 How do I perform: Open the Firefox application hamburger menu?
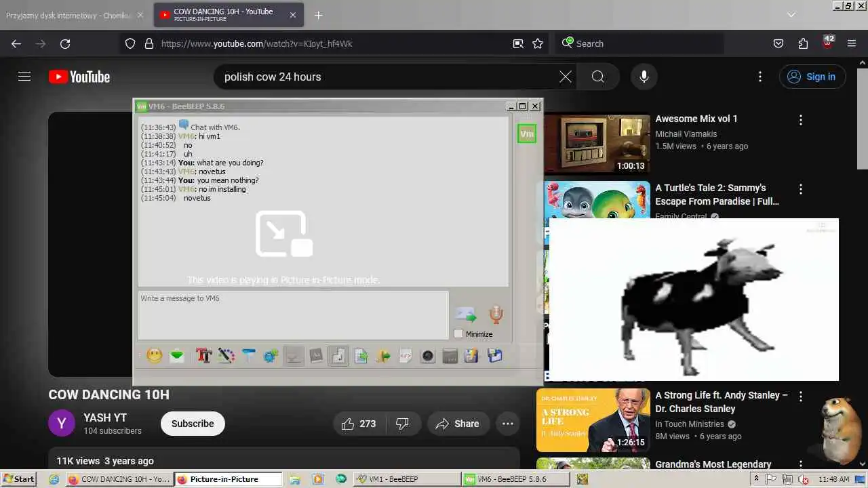coord(852,43)
